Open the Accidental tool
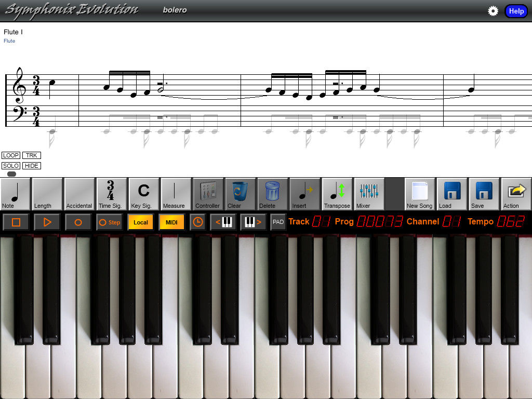Viewport: 532px width, 399px height. (79, 194)
